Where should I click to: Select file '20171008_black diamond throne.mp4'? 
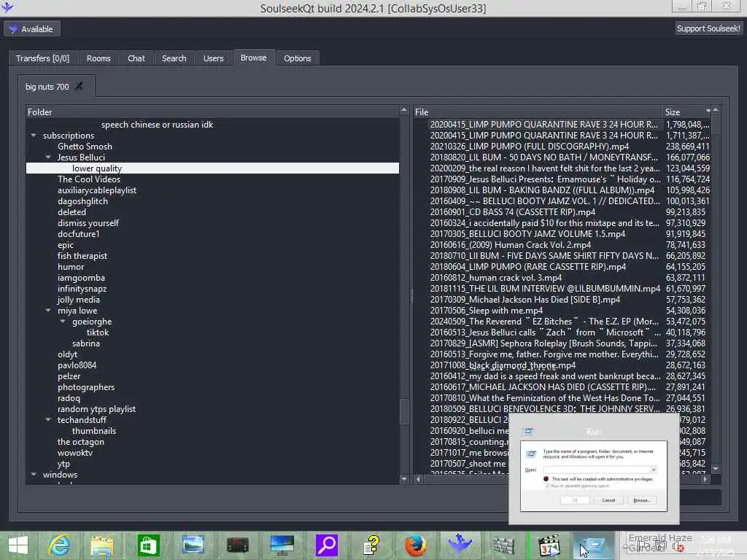[x=503, y=365]
